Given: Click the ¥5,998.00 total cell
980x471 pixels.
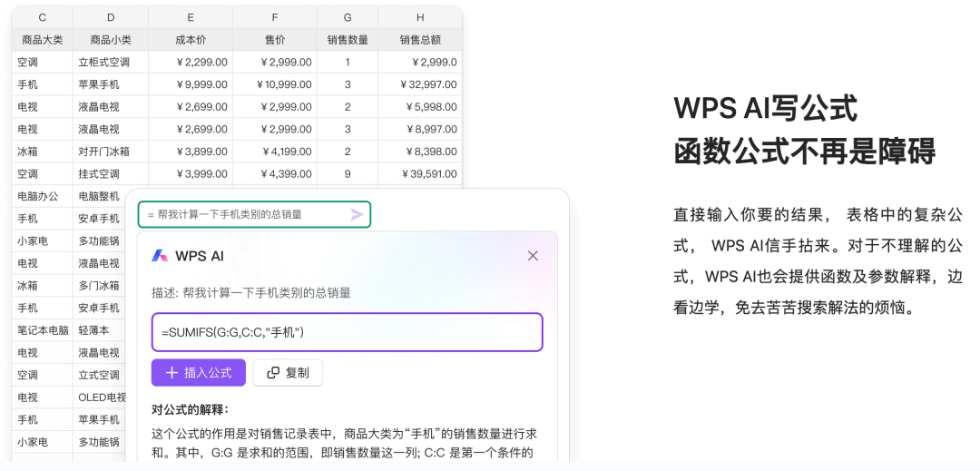Looking at the screenshot, I should (420, 107).
